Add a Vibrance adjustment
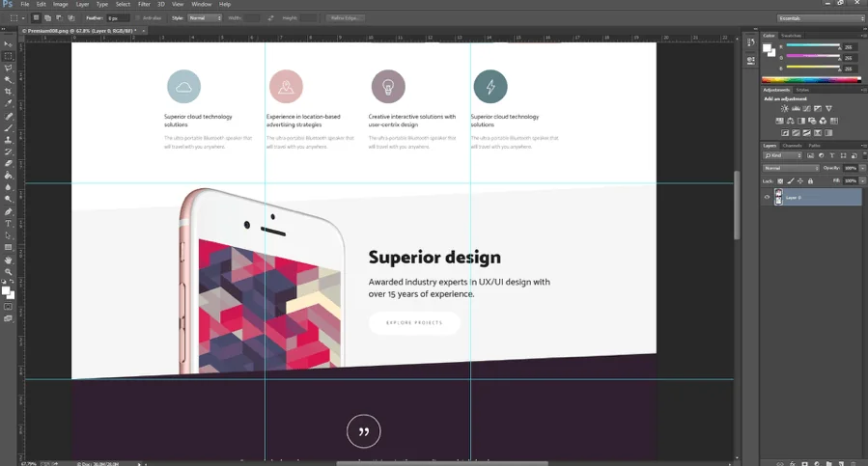 [828, 108]
